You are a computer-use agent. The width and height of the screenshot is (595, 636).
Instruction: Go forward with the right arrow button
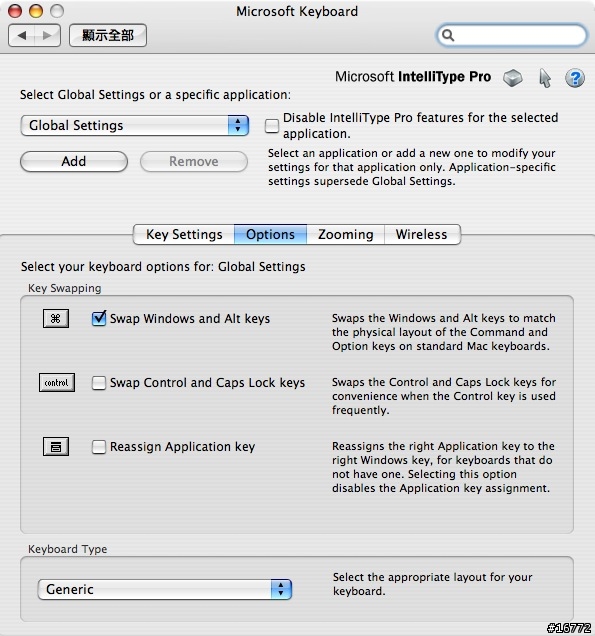click(x=48, y=35)
